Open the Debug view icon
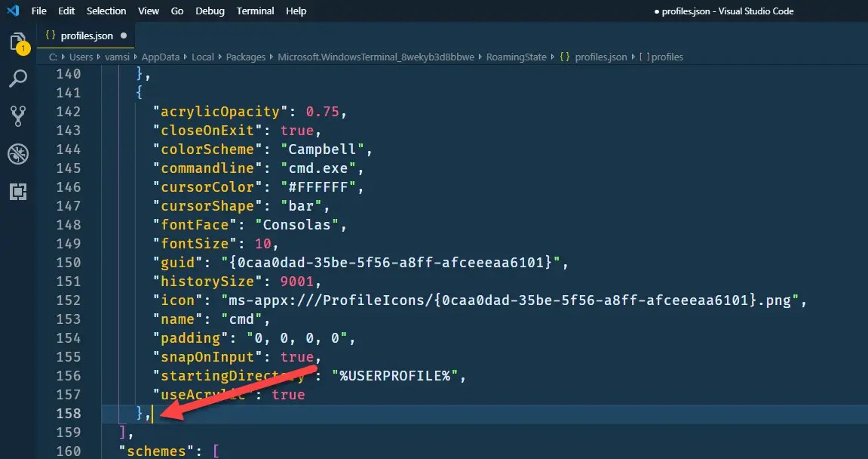The width and height of the screenshot is (868, 459). [18, 154]
